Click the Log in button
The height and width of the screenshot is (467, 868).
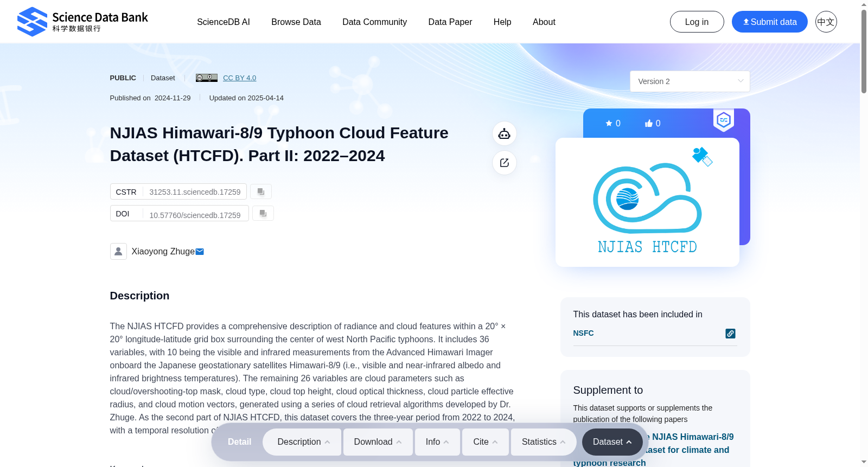tap(697, 22)
